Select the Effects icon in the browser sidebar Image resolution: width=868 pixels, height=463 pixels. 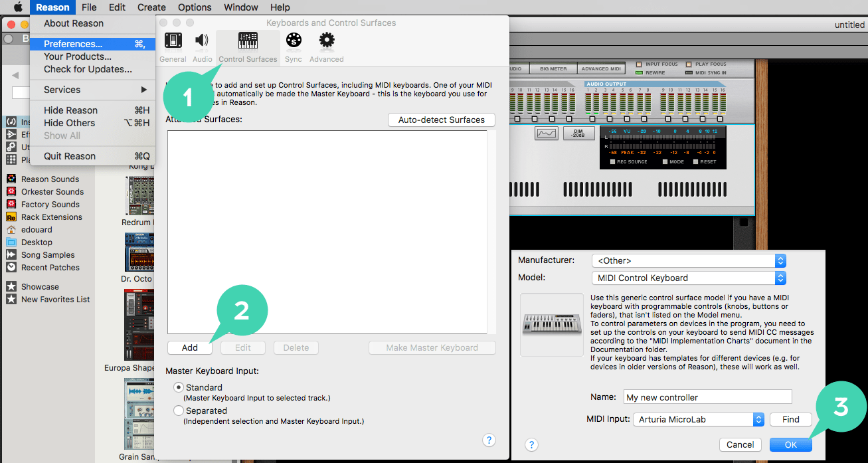click(x=11, y=134)
